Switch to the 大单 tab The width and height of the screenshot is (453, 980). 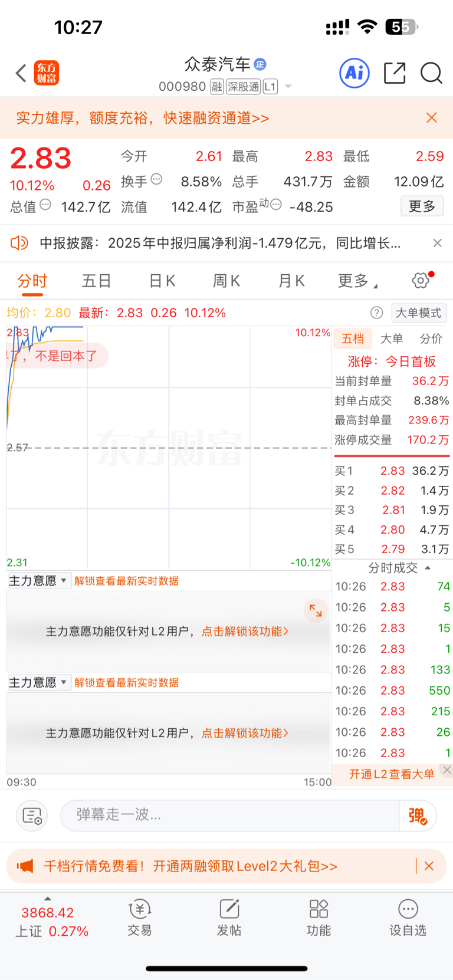(x=392, y=338)
